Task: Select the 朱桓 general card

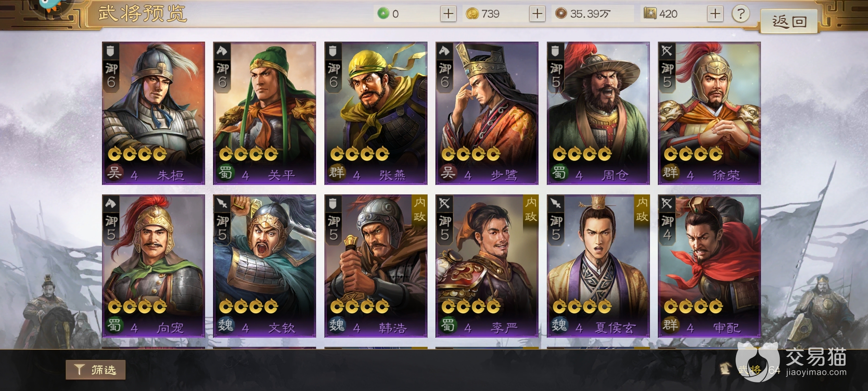Action: pos(153,113)
